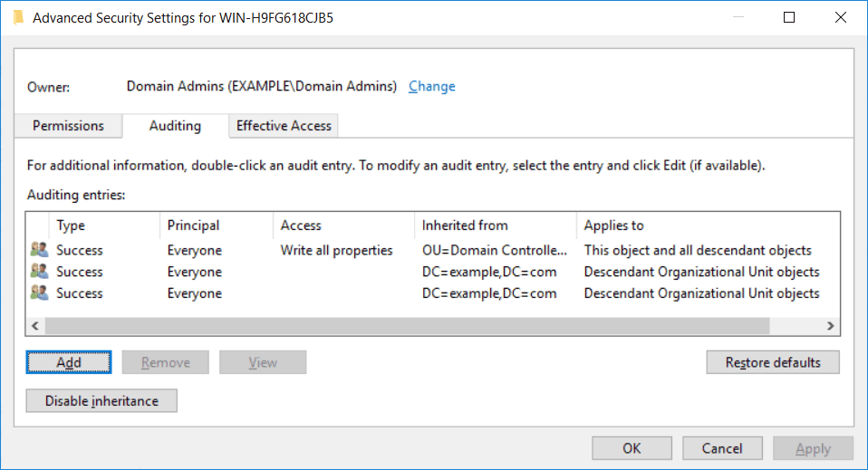Viewport: 868px width, 470px height.
Task: Click the View button
Action: coord(263,362)
